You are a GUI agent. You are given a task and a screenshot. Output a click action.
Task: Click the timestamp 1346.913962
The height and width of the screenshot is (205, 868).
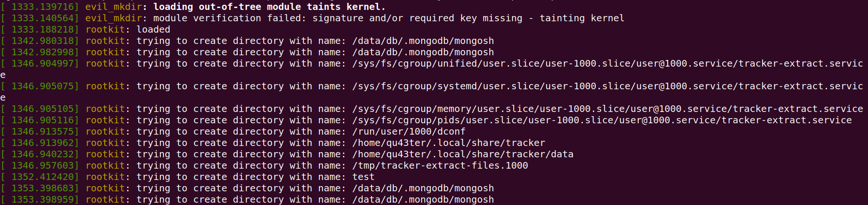coord(45,143)
